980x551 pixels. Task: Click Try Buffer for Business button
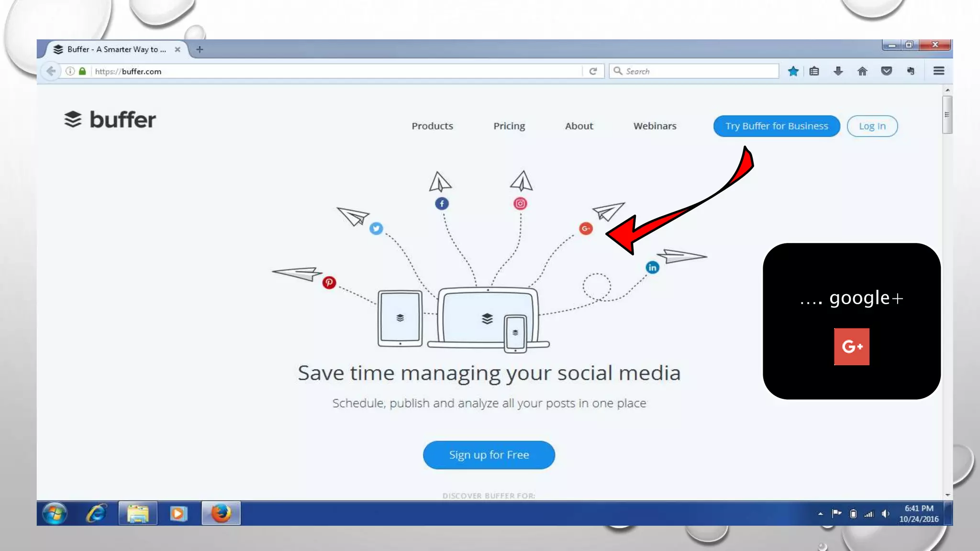coord(776,126)
